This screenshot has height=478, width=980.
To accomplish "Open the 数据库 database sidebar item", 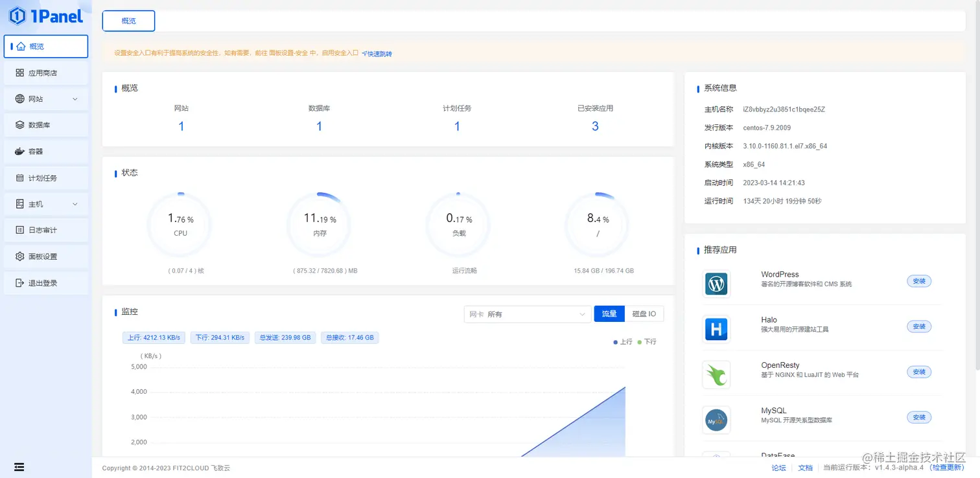I will point(46,125).
